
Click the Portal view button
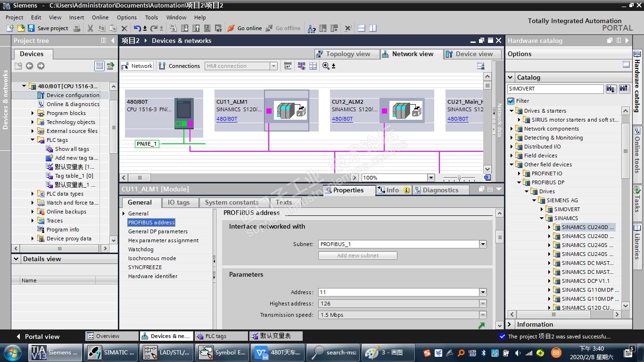point(37,337)
